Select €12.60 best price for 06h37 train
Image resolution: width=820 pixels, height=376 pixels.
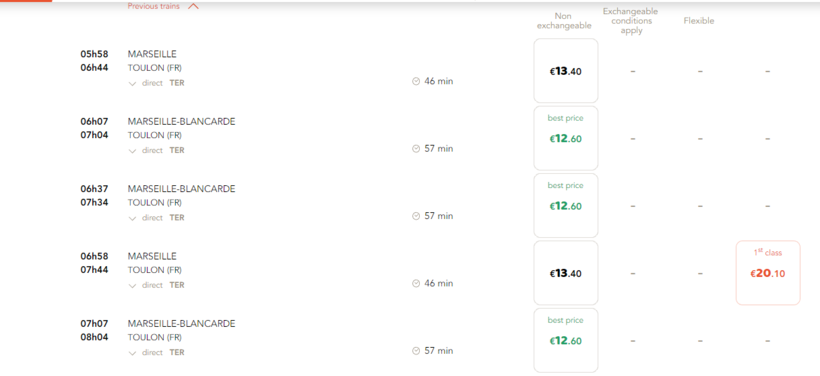(x=566, y=206)
